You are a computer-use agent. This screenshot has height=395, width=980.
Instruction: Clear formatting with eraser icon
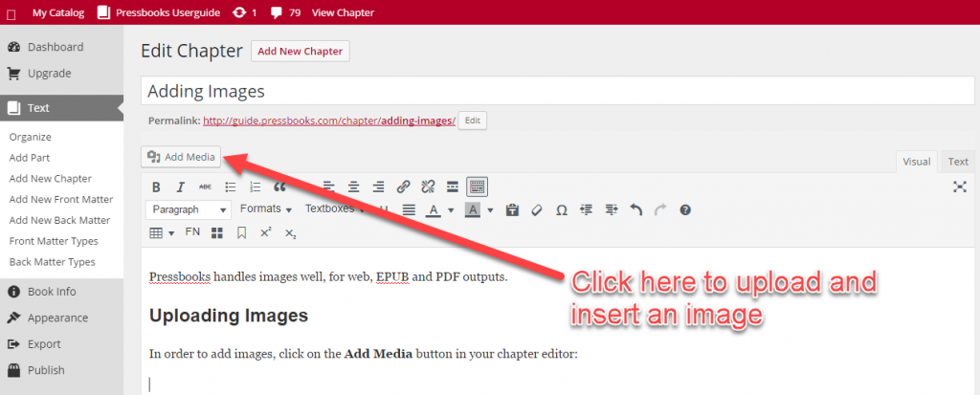pos(536,210)
